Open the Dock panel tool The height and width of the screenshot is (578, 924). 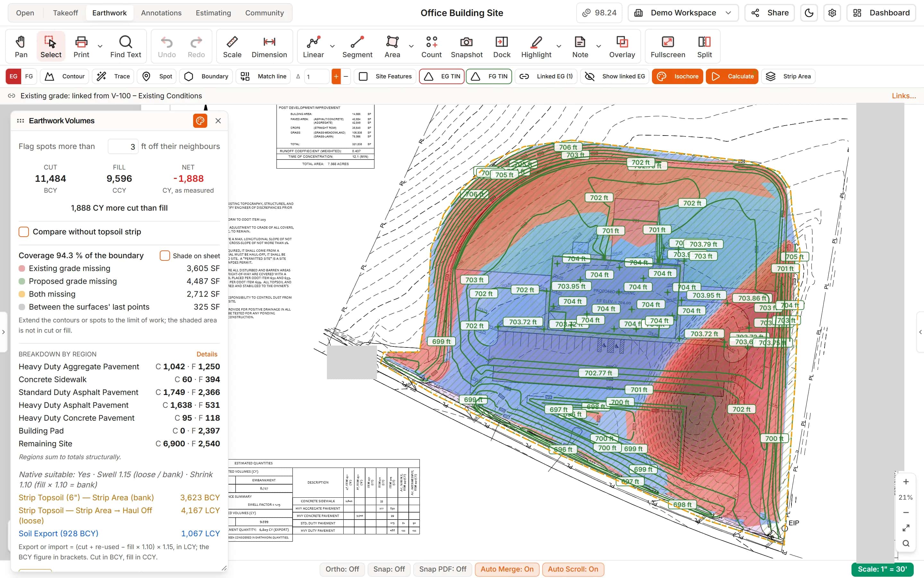502,46
